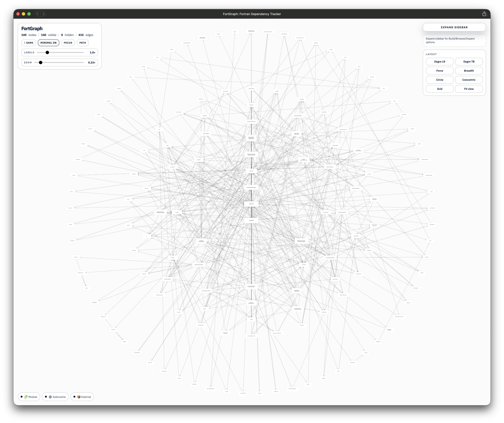504x423 pixels.
Task: Click the labels value "1.0×"
Action: coord(92,53)
